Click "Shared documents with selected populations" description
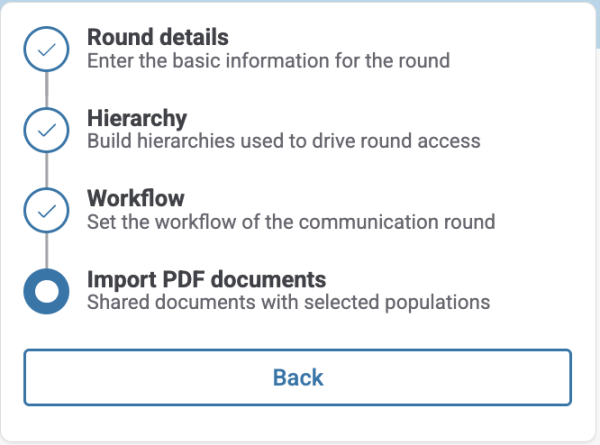The height and width of the screenshot is (445, 600). click(288, 301)
